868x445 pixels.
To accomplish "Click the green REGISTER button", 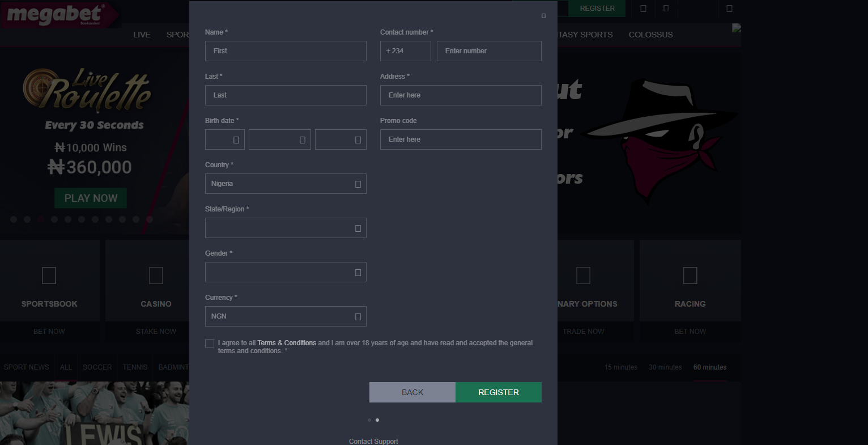I will [x=498, y=392].
